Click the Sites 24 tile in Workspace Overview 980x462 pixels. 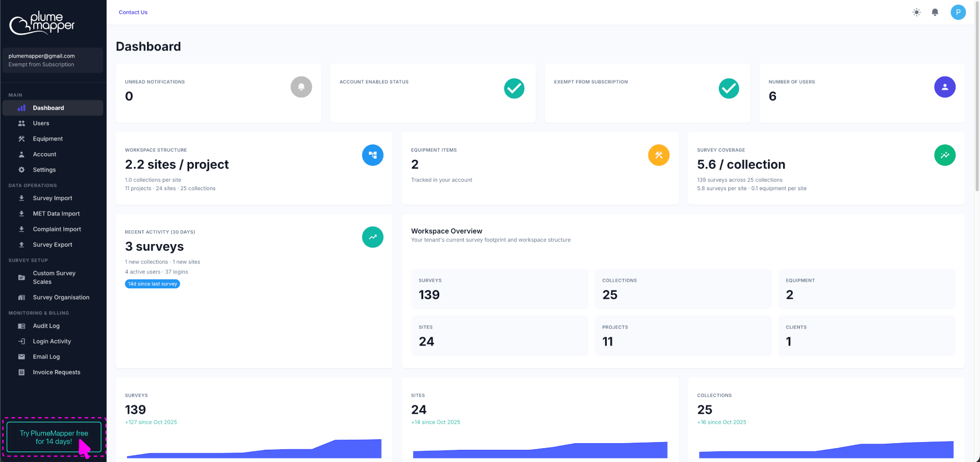[x=499, y=336]
